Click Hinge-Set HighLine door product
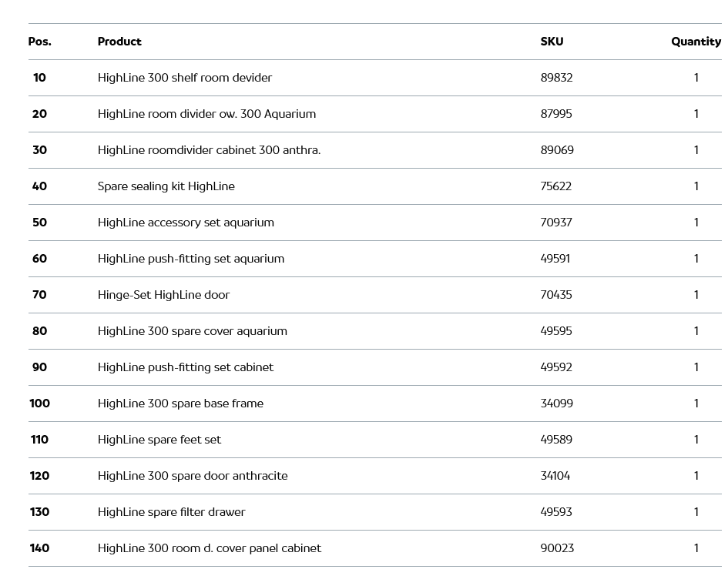The width and height of the screenshot is (728, 586). coord(163,295)
